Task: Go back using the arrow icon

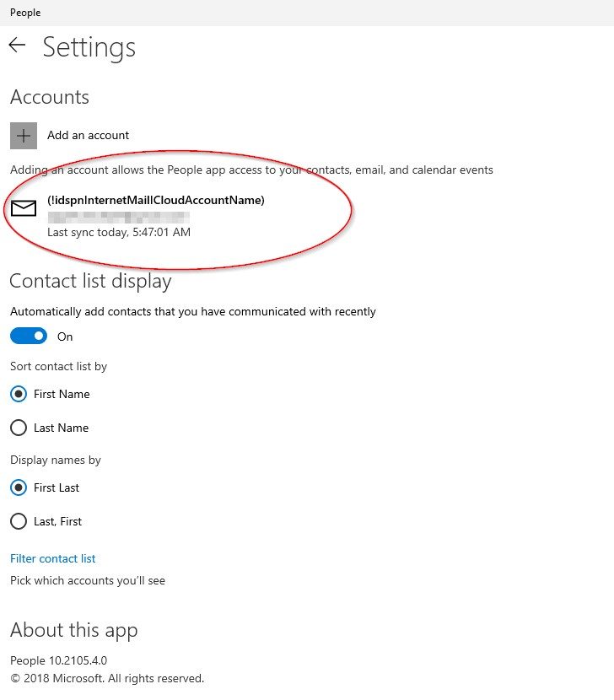Action: [x=17, y=45]
